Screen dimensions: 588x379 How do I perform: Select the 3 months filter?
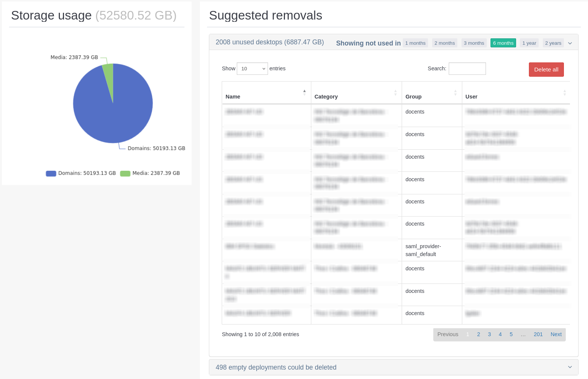(474, 43)
